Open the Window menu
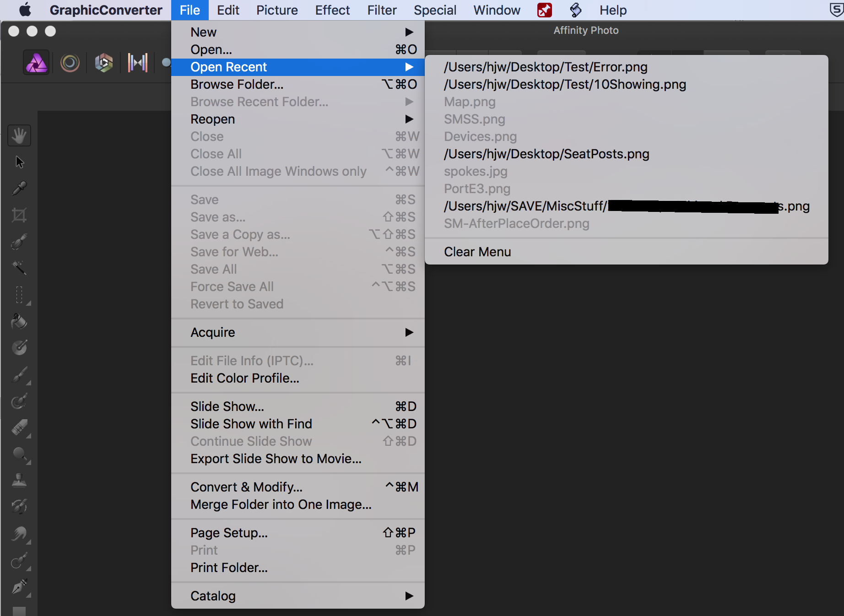Image resolution: width=844 pixels, height=616 pixels. pyautogui.click(x=497, y=10)
